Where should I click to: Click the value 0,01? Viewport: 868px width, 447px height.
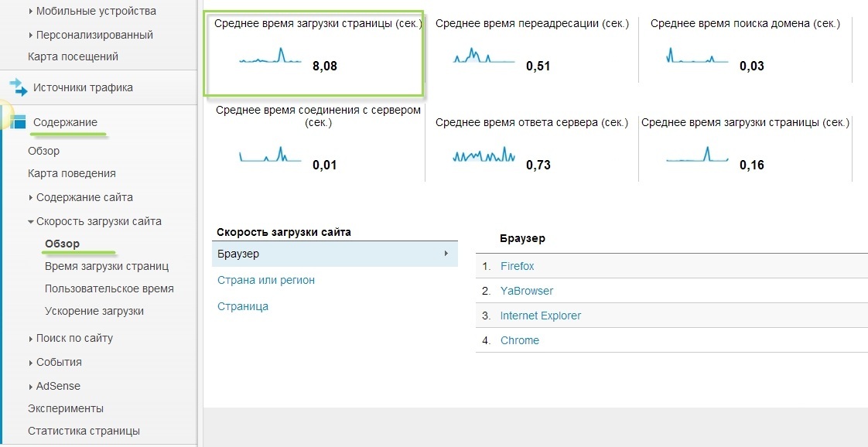tap(324, 165)
